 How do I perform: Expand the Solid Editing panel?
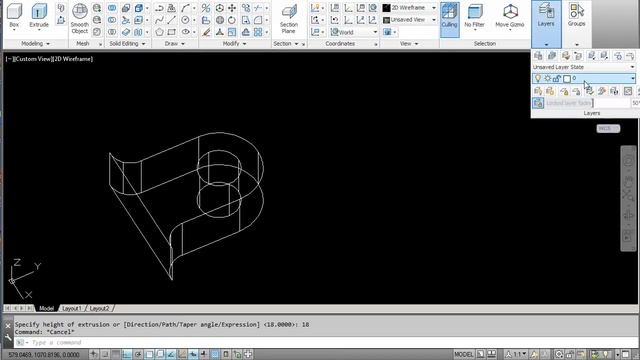pyautogui.click(x=127, y=43)
